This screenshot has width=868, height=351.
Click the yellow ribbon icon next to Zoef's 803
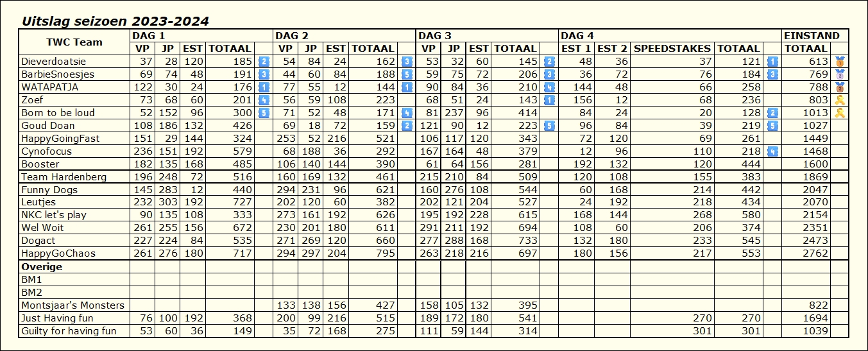click(x=839, y=100)
